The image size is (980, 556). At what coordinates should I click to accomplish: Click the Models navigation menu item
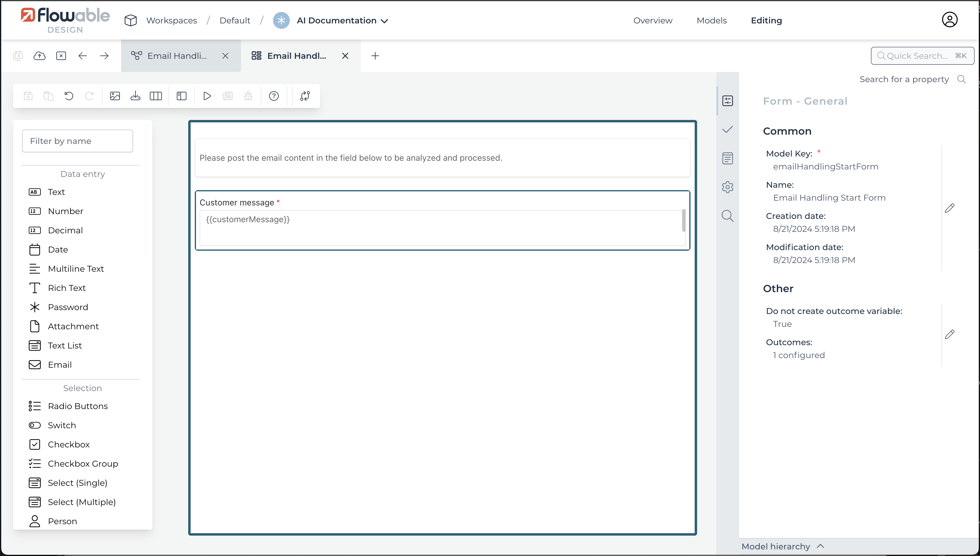tap(711, 20)
